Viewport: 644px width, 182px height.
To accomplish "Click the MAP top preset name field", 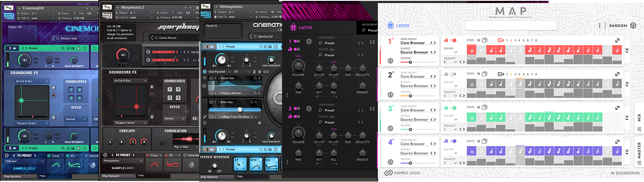I will (x=511, y=26).
